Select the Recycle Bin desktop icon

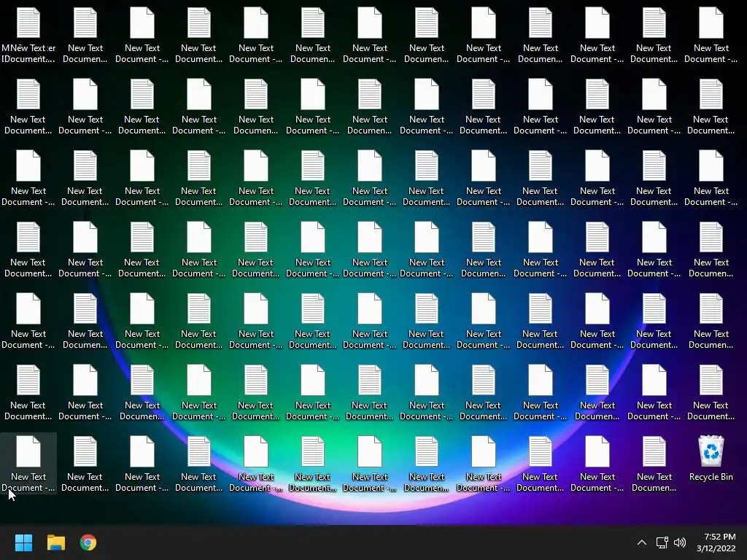[x=711, y=458]
